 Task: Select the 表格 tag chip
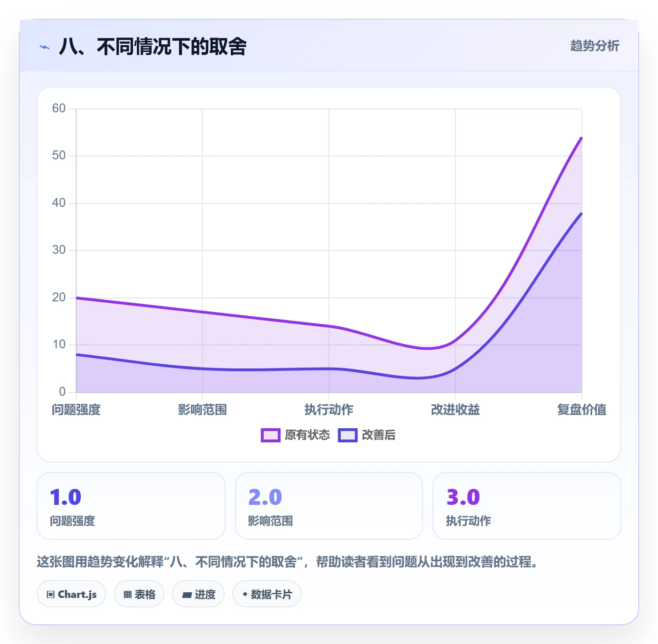(x=139, y=594)
